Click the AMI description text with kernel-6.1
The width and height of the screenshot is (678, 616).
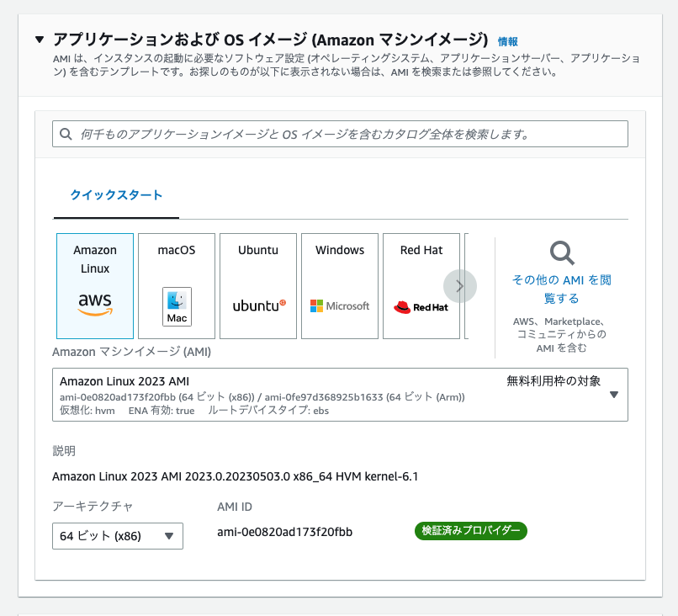(x=236, y=476)
